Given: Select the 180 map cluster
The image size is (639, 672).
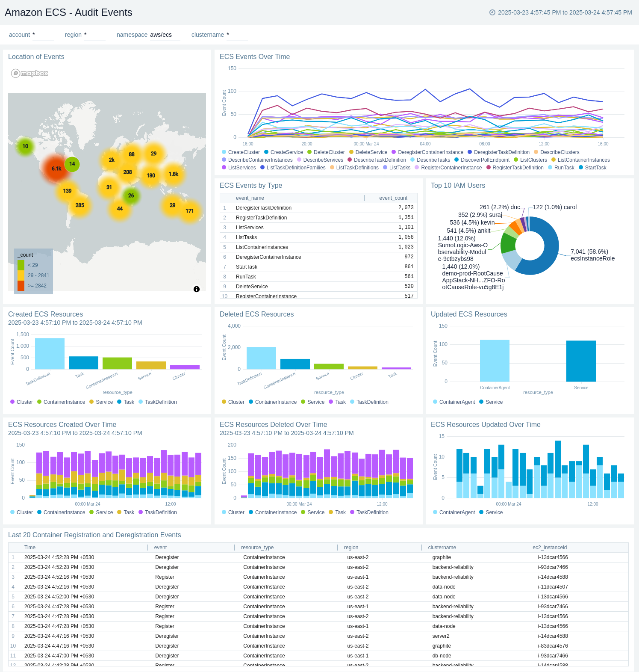Looking at the screenshot, I should tap(151, 175).
